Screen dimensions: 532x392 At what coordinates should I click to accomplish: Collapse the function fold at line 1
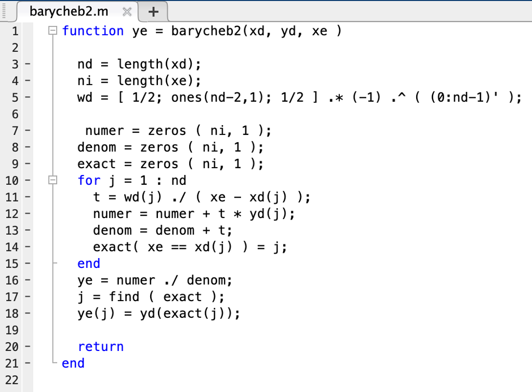click(x=52, y=31)
